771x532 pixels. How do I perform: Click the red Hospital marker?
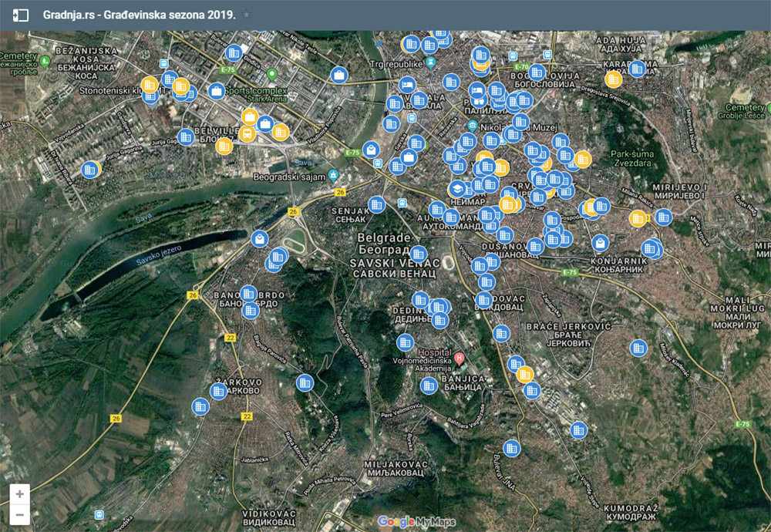pyautogui.click(x=460, y=357)
